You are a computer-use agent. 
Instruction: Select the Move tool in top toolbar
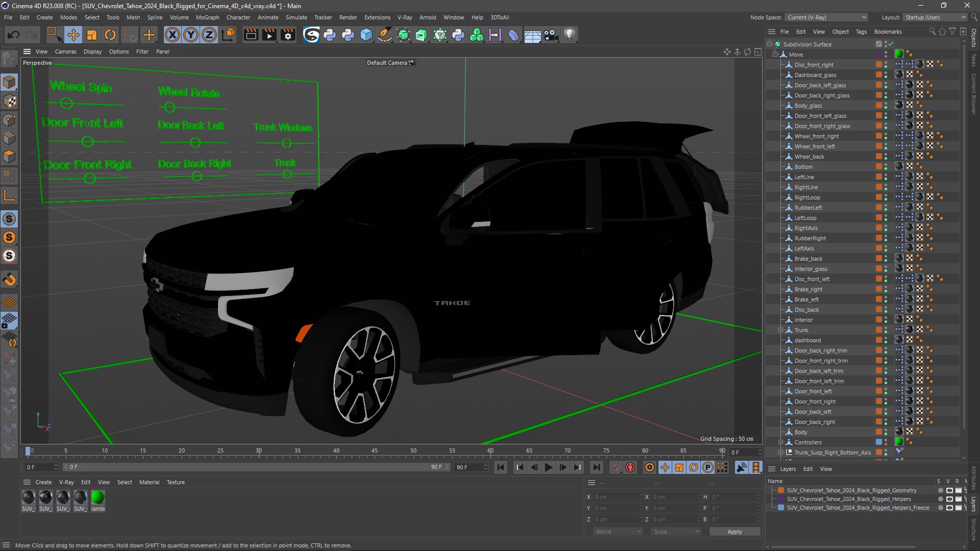pyautogui.click(x=73, y=35)
